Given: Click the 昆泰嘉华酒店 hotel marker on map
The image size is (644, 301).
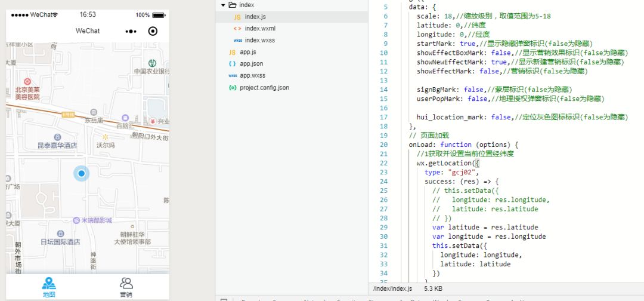Looking at the screenshot, I should pyautogui.click(x=57, y=137).
